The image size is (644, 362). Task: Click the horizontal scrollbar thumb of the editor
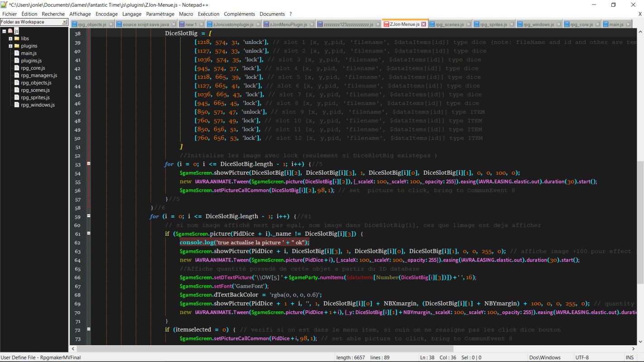[x=265, y=349]
